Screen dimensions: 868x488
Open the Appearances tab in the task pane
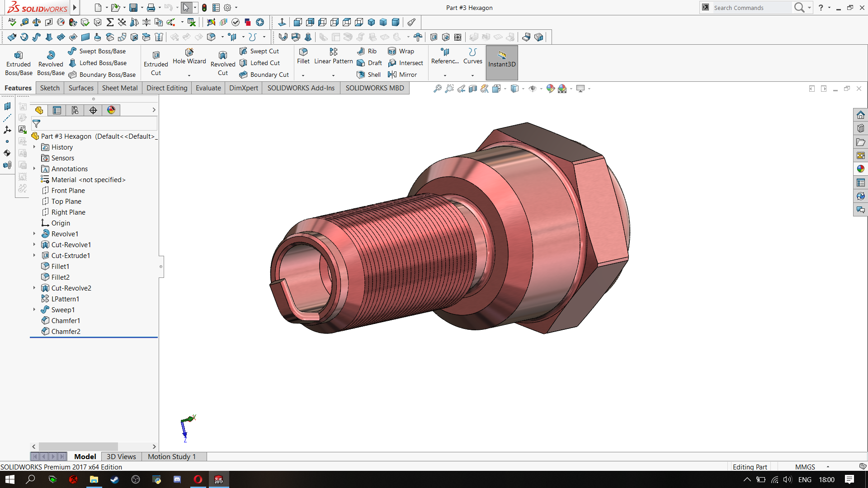pyautogui.click(x=860, y=169)
